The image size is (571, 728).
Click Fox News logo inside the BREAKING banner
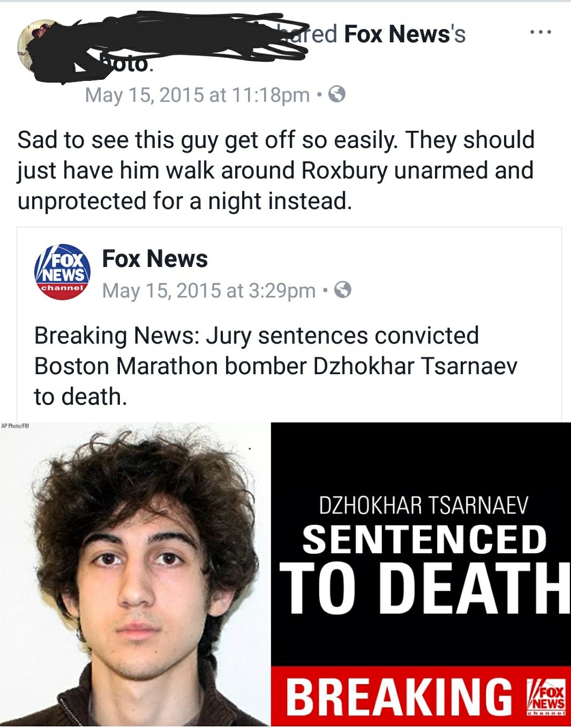(545, 697)
